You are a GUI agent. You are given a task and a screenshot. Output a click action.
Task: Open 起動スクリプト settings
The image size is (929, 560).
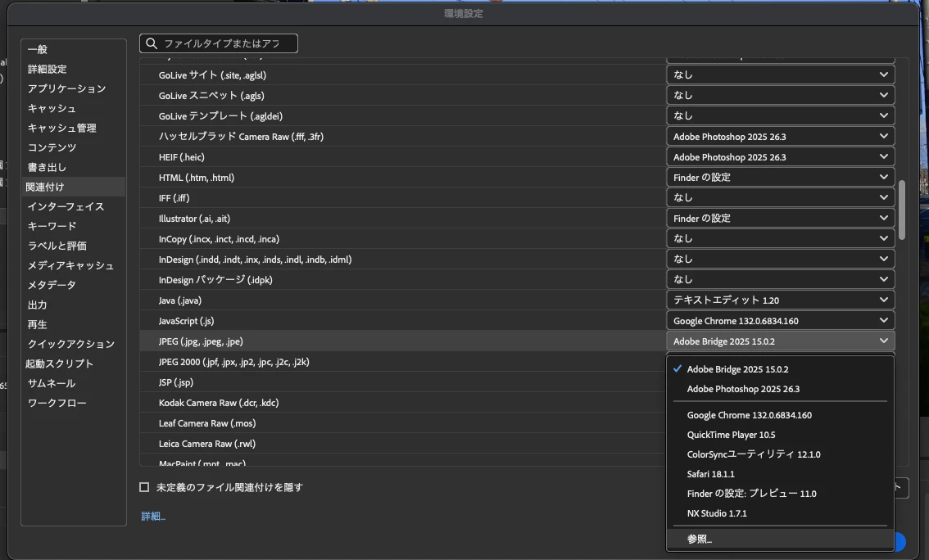tap(59, 364)
